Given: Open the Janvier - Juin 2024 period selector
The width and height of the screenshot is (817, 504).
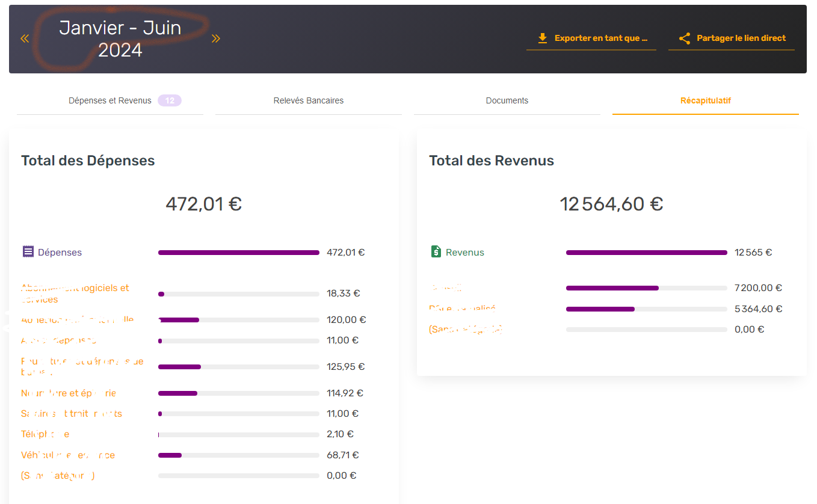Looking at the screenshot, I should pos(120,39).
